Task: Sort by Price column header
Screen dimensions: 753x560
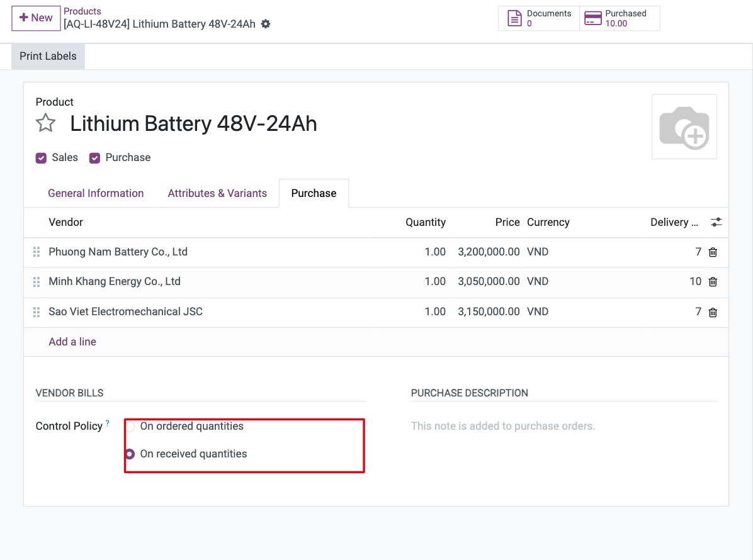Action: pyautogui.click(x=507, y=222)
